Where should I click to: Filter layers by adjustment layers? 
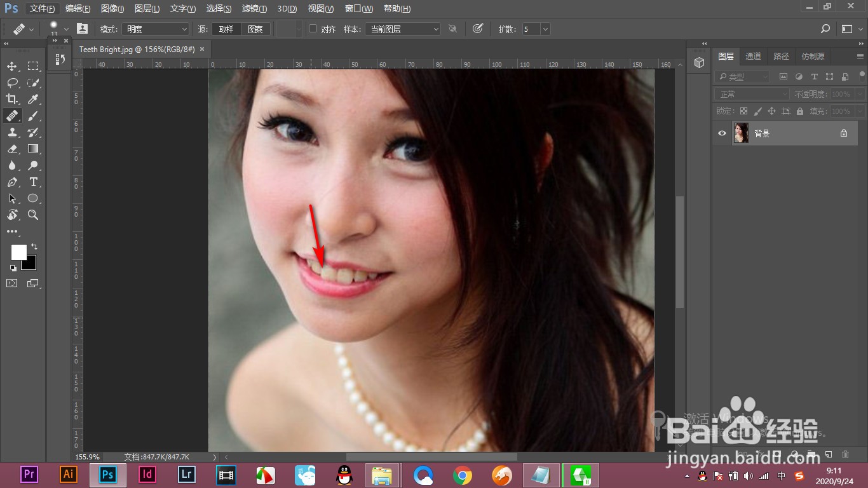(799, 76)
